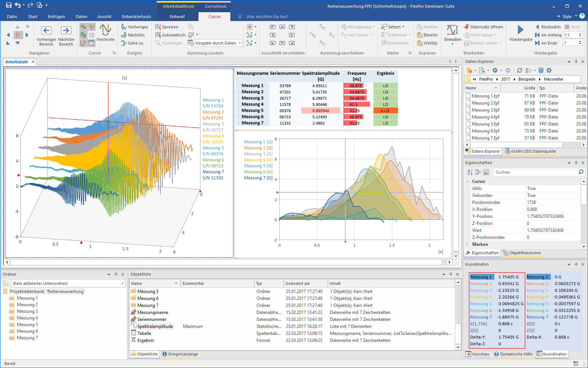This screenshot has width=588, height=368.
Task: Toggle the free cursor mode button
Action: point(83,27)
